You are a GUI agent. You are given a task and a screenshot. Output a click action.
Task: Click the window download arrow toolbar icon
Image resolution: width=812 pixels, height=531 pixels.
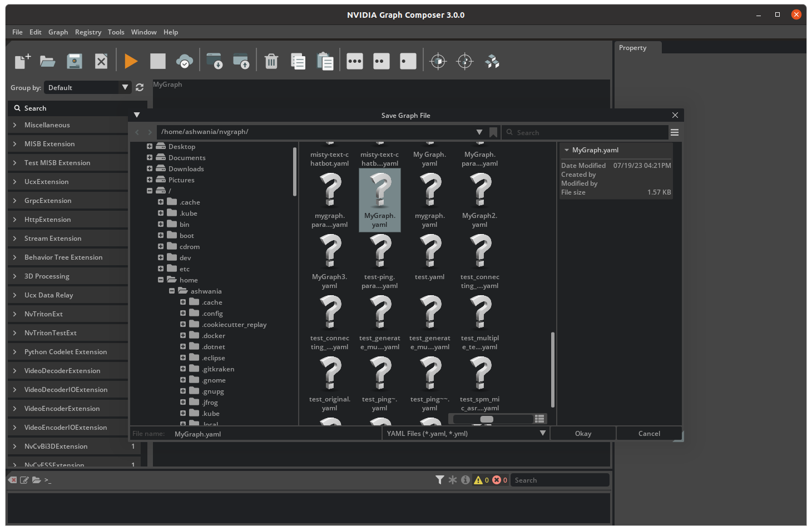214,61
